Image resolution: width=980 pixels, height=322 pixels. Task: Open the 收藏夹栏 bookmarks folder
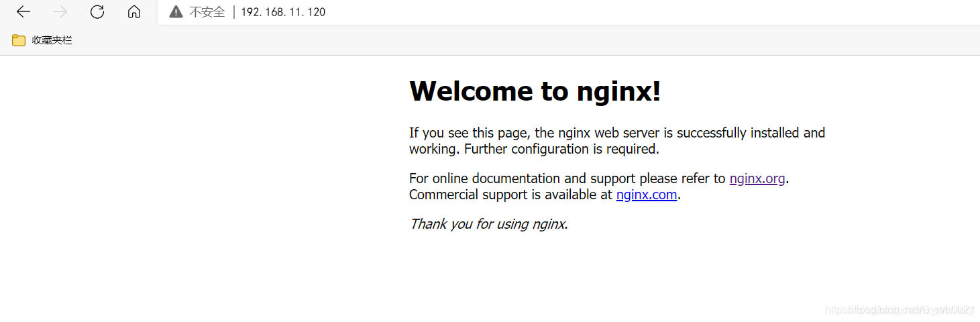coord(42,40)
